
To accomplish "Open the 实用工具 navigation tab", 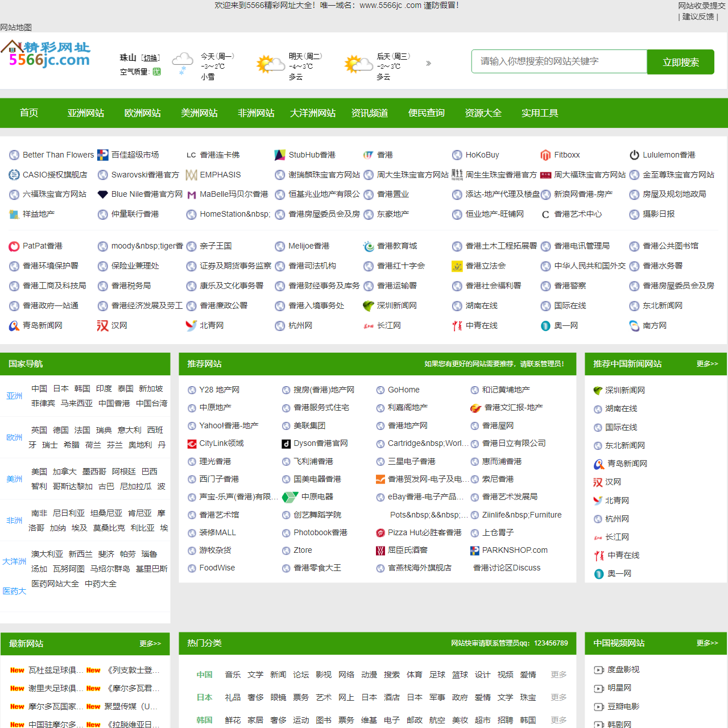I will pyautogui.click(x=540, y=113).
